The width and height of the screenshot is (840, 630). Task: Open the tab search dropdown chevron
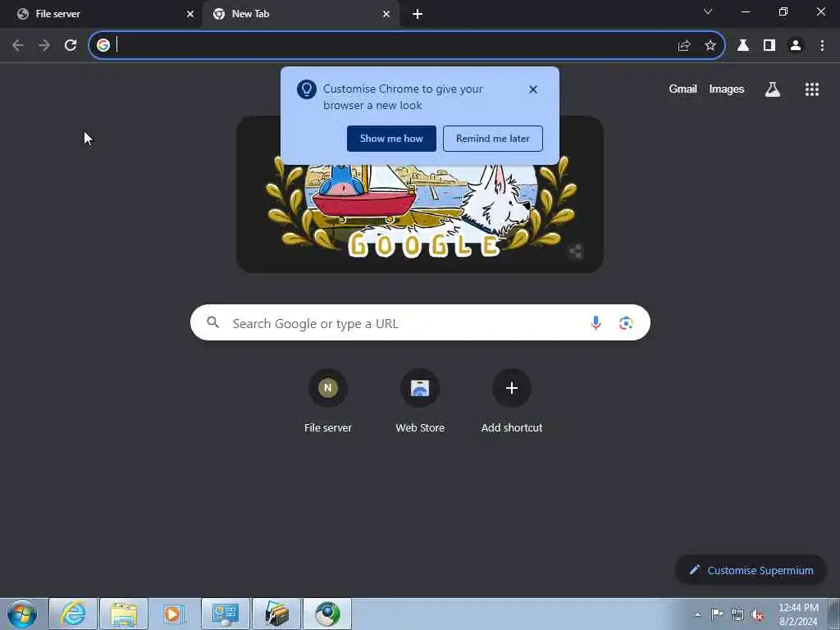(708, 11)
